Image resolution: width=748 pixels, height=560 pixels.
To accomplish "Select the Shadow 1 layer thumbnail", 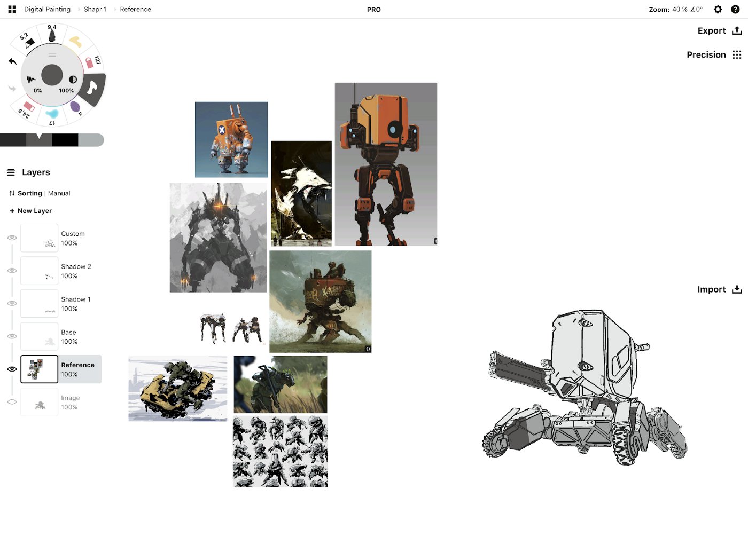I will point(39,304).
